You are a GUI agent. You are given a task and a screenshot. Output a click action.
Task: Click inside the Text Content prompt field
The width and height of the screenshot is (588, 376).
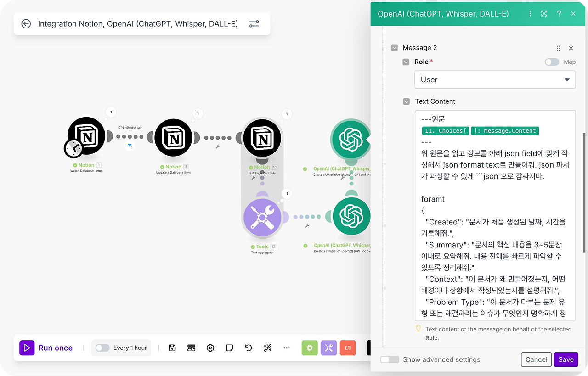(x=495, y=215)
